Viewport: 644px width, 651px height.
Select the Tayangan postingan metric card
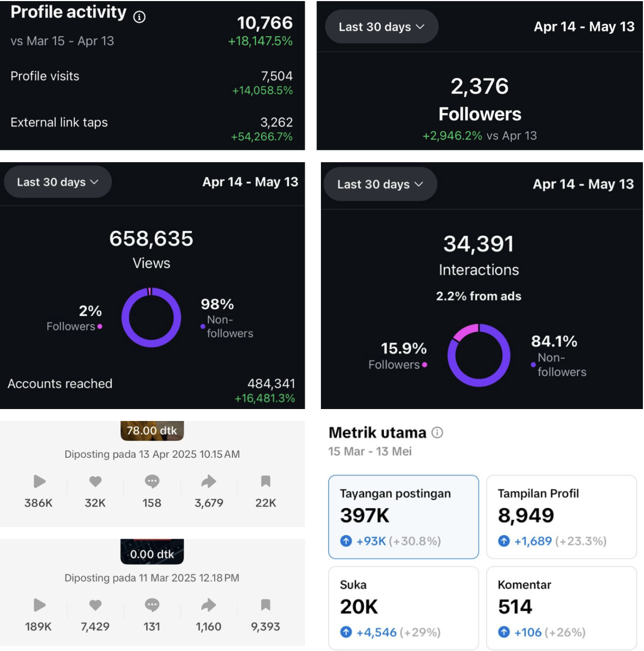tap(404, 517)
